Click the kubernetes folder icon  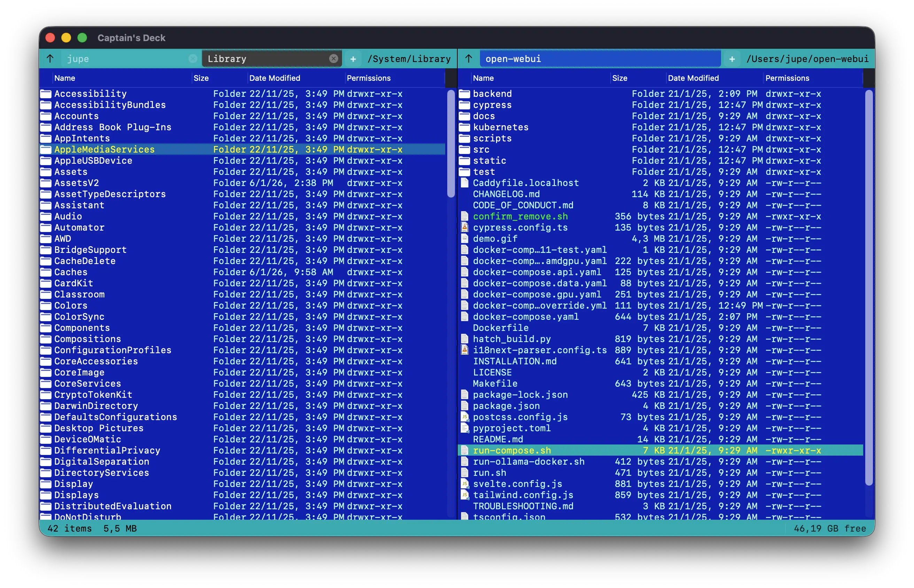465,127
